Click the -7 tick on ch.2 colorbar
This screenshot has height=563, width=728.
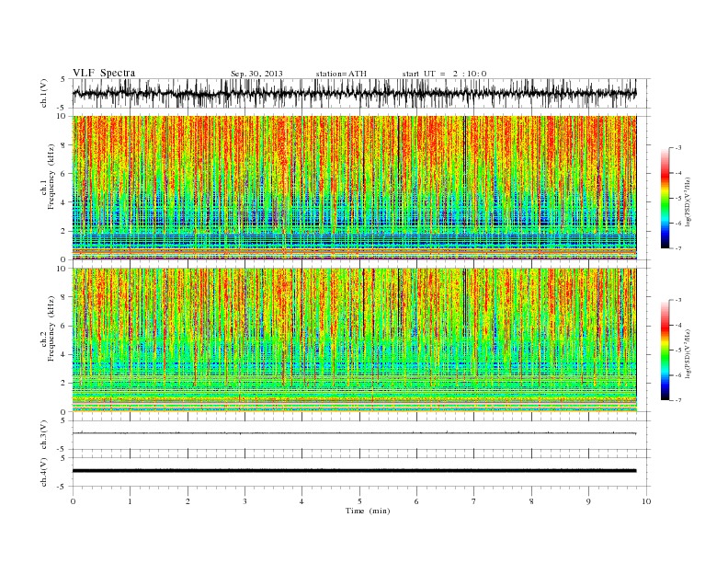[678, 400]
